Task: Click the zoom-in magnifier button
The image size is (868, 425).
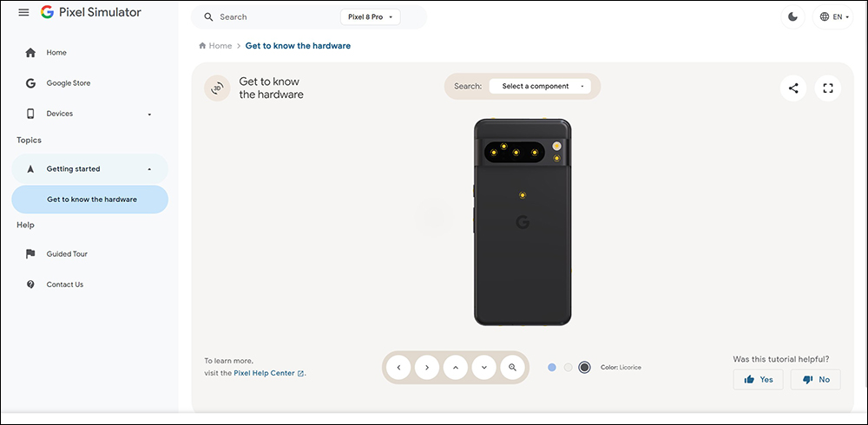Action: click(512, 367)
